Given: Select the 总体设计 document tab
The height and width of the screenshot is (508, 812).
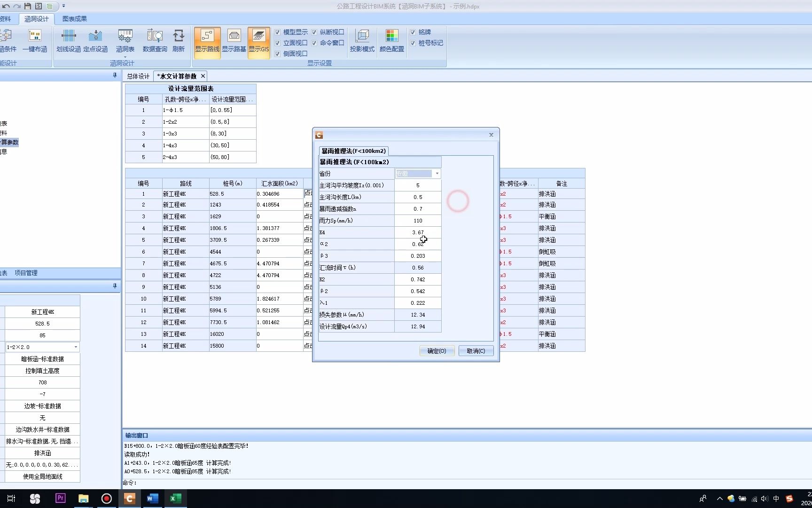Looking at the screenshot, I should 137,76.
